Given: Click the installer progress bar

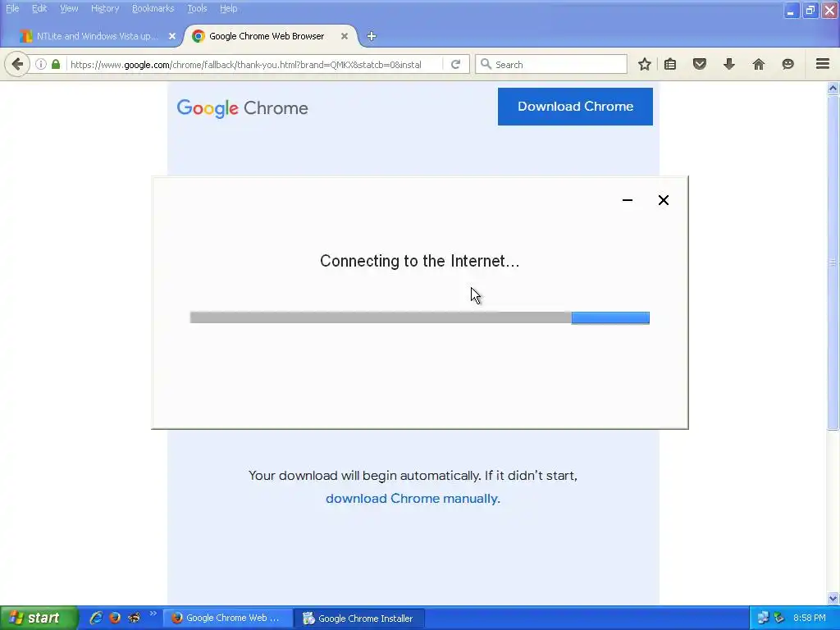Looking at the screenshot, I should (419, 317).
